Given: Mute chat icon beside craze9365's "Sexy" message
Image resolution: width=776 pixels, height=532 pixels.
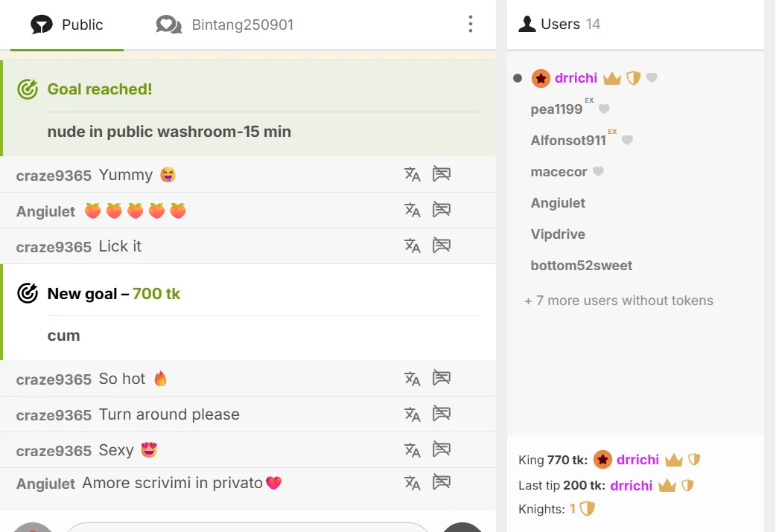Looking at the screenshot, I should coord(441,449).
